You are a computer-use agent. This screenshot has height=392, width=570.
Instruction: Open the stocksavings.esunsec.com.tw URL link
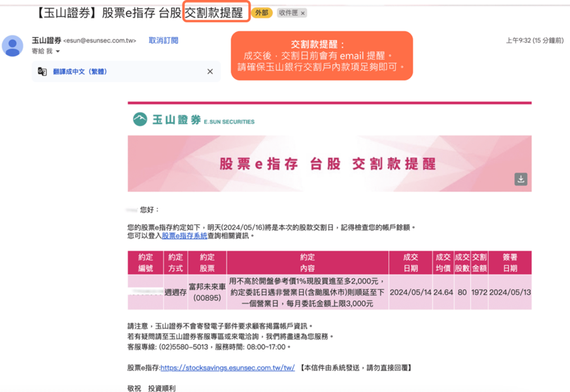(227, 368)
